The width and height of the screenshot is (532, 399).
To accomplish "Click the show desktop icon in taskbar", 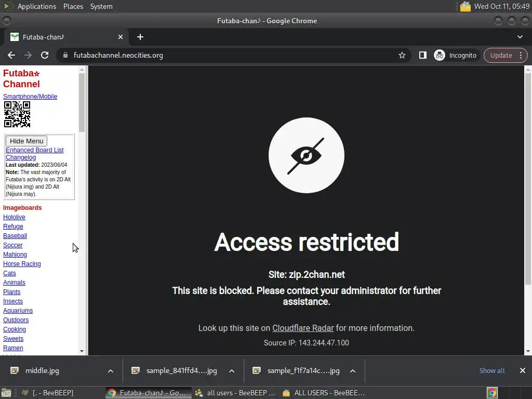I will tap(6, 393).
